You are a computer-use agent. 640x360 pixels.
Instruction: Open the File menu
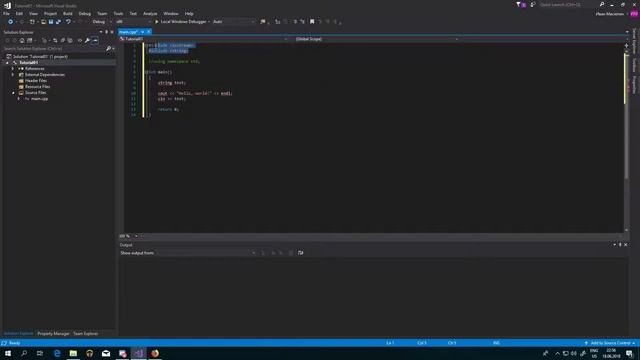6,13
